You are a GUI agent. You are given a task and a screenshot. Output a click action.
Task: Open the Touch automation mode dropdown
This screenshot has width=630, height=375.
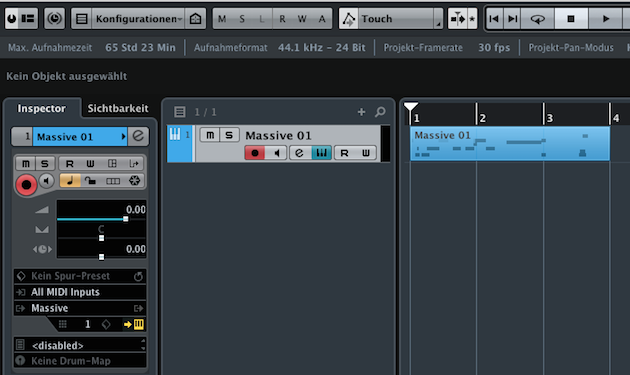click(x=400, y=18)
